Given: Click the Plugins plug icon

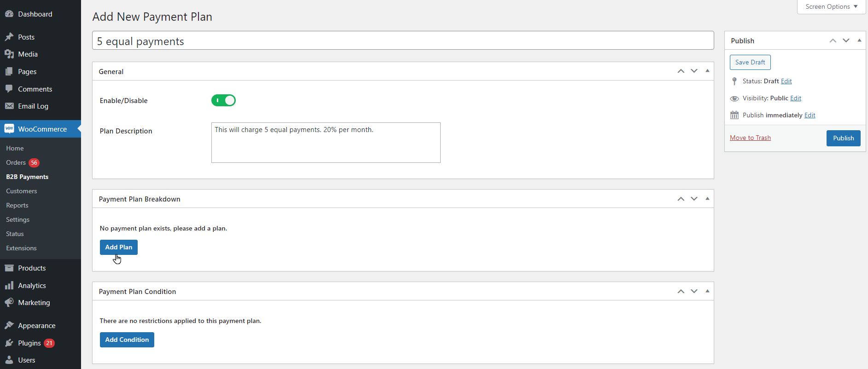Looking at the screenshot, I should [x=9, y=343].
